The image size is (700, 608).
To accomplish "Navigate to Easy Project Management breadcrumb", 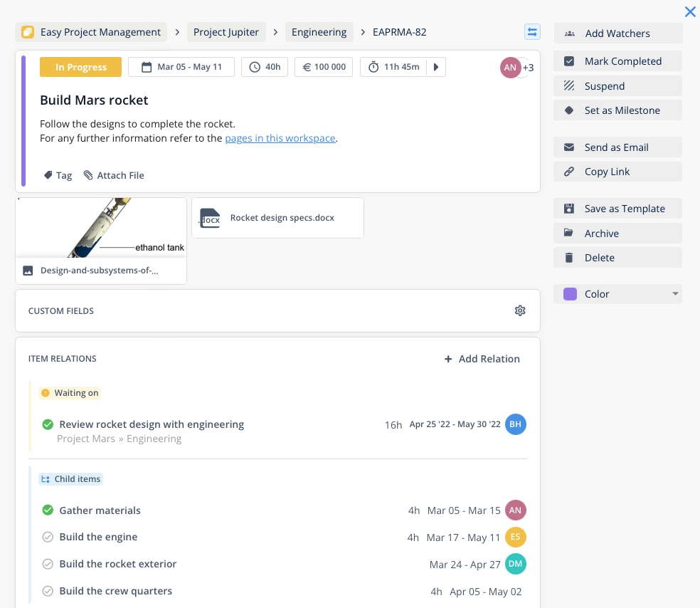I will (91, 32).
